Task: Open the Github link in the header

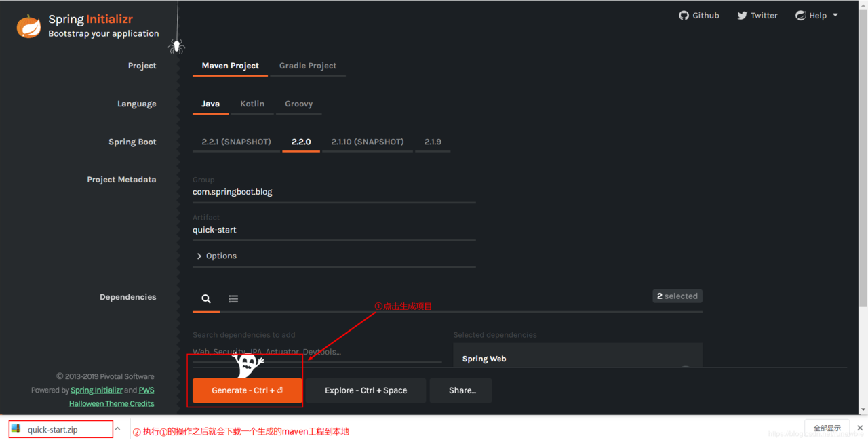Action: (699, 15)
